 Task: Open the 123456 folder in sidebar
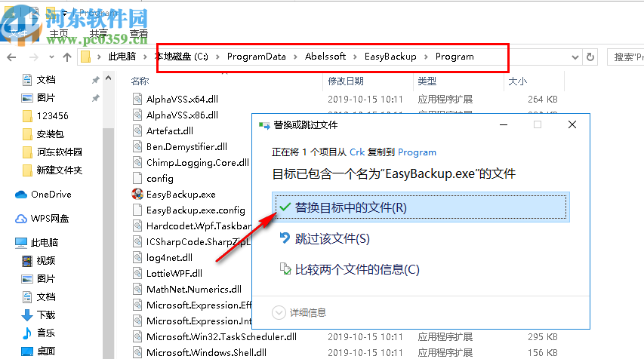pos(52,115)
